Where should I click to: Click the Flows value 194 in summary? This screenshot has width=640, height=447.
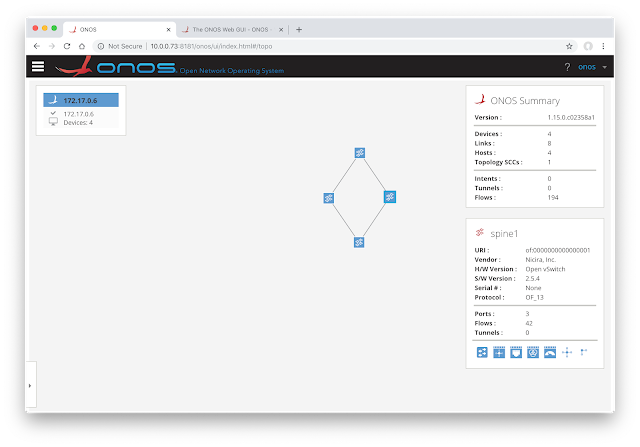[x=553, y=198]
